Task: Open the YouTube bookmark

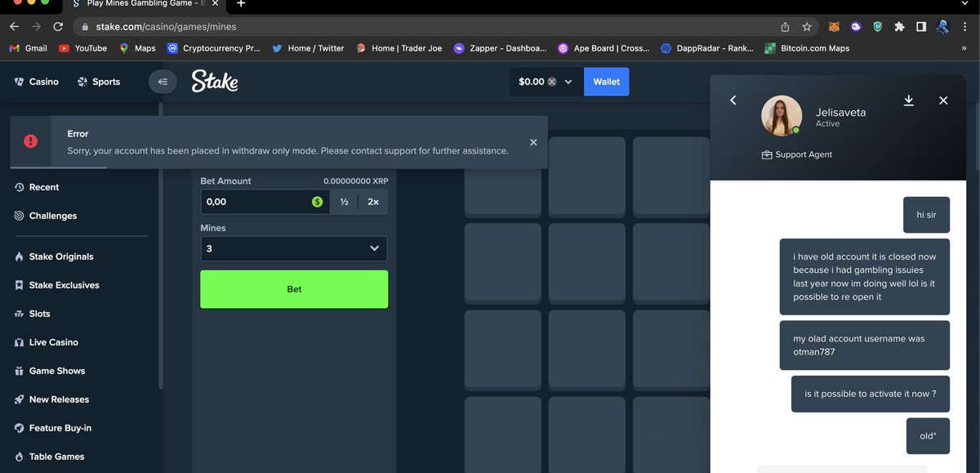Action: (83, 48)
